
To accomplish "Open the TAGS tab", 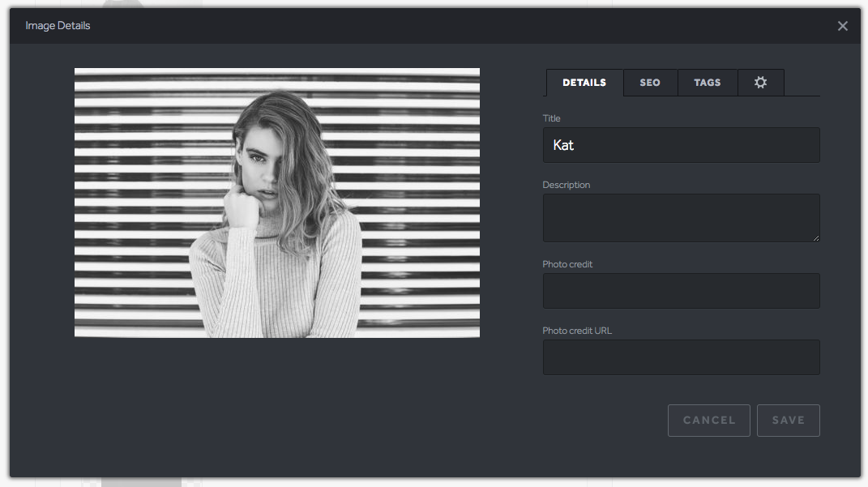I will click(707, 82).
